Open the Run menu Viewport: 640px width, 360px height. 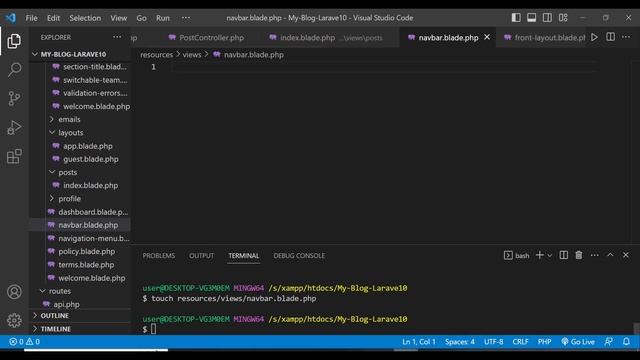pyautogui.click(x=162, y=18)
